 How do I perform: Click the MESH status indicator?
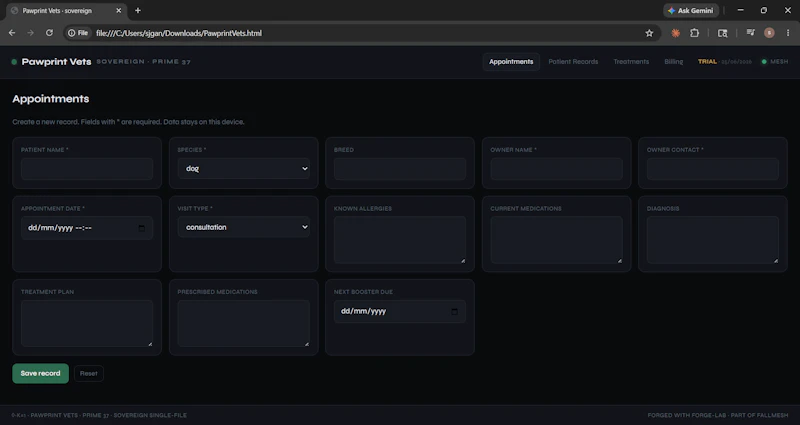(775, 62)
